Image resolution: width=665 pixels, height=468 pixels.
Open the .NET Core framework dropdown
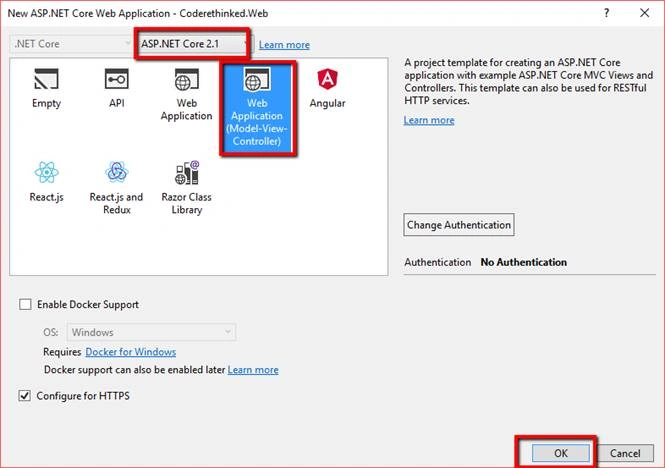[71, 44]
